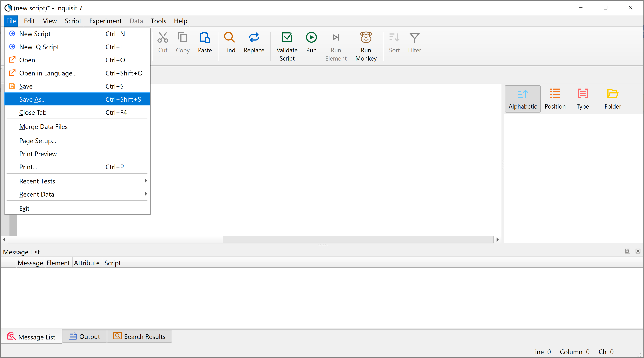
Task: Click the Replace arrows icon
Action: click(254, 38)
